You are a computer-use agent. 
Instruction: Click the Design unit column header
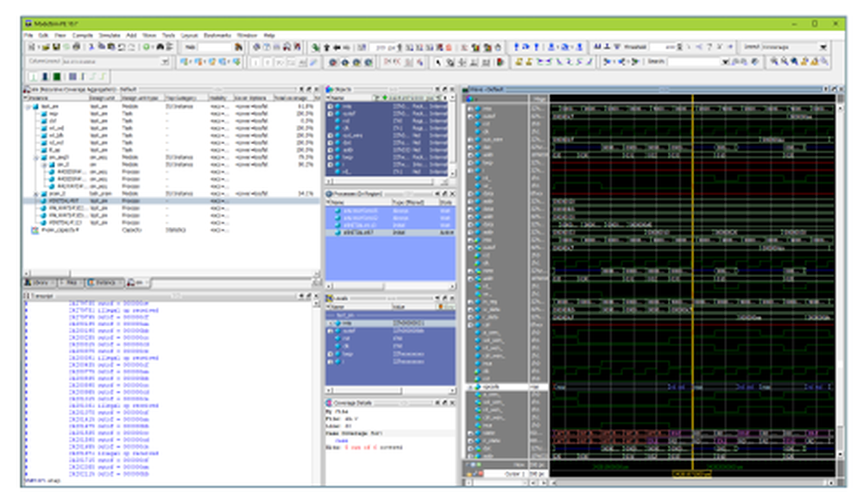104,98
